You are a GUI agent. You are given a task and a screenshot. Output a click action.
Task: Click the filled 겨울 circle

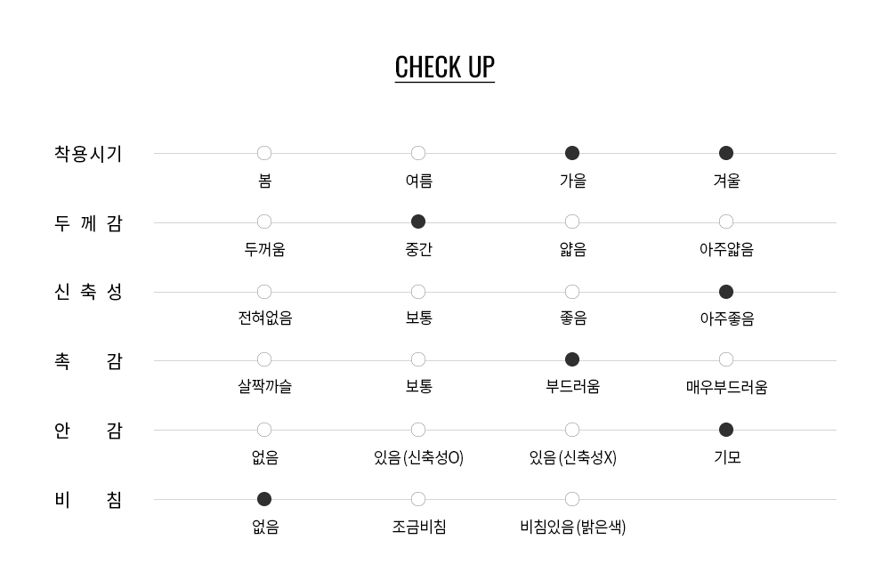[x=726, y=153]
